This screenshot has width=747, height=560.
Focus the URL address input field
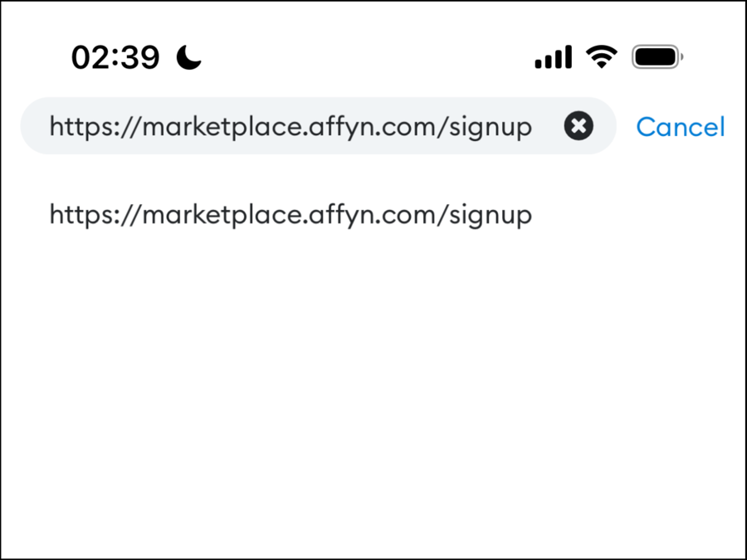tap(290, 127)
